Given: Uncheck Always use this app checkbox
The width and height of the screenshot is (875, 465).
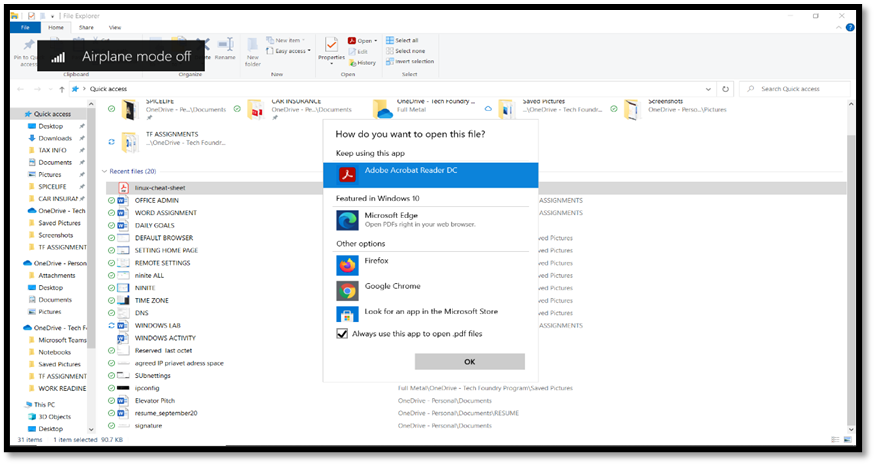Looking at the screenshot, I should (x=342, y=334).
